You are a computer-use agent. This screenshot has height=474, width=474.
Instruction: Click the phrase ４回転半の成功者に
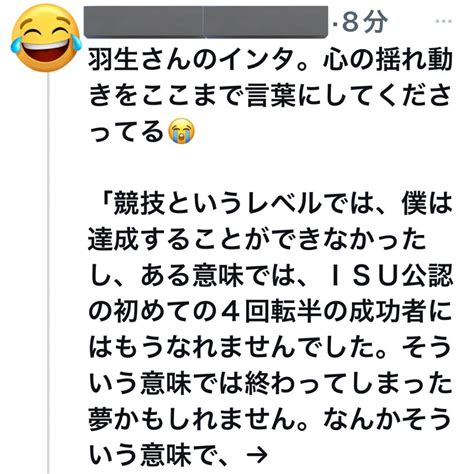pyautogui.click(x=336, y=311)
